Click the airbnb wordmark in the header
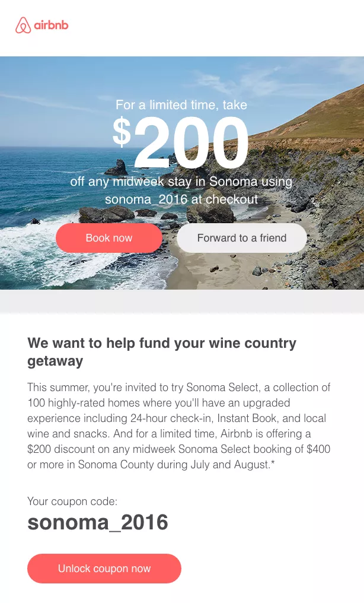 (x=52, y=25)
